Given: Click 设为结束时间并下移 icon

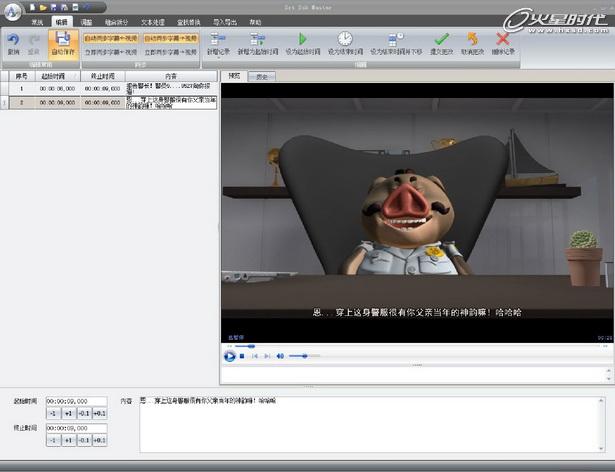Looking at the screenshot, I should click(395, 39).
